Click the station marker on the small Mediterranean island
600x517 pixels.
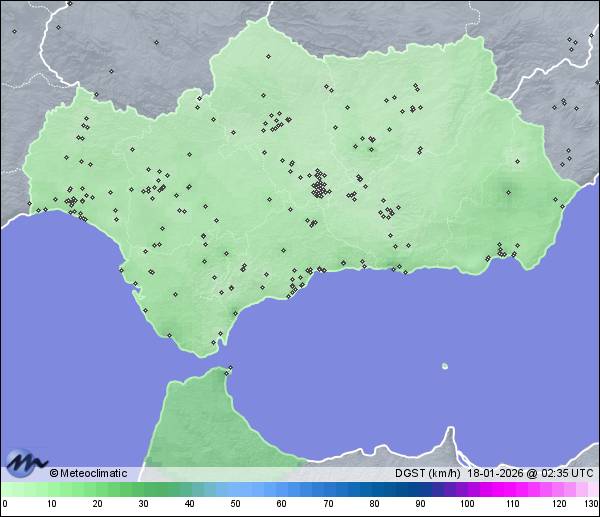444,365
